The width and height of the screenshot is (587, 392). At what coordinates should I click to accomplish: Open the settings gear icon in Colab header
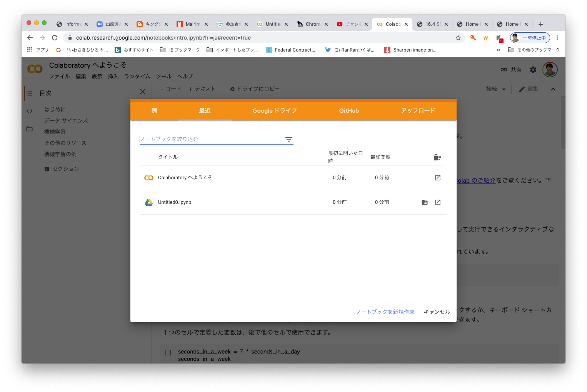click(533, 70)
